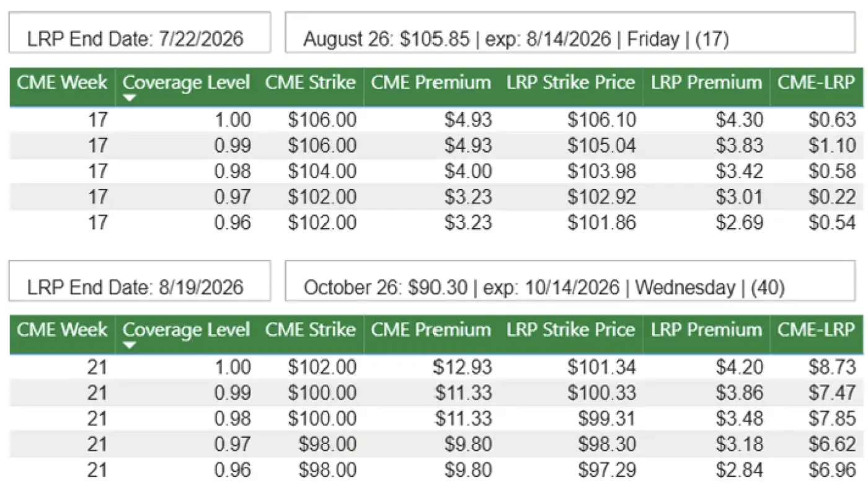Select the $8.73 CME-LRP cell
This screenshot has height=483, width=868.
pos(832,367)
